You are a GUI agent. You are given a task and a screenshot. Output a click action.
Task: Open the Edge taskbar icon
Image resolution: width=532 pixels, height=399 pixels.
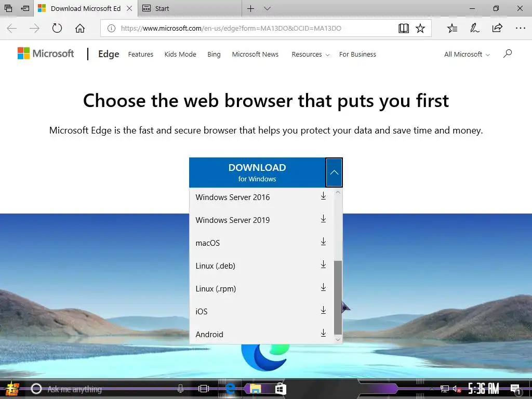click(230, 389)
